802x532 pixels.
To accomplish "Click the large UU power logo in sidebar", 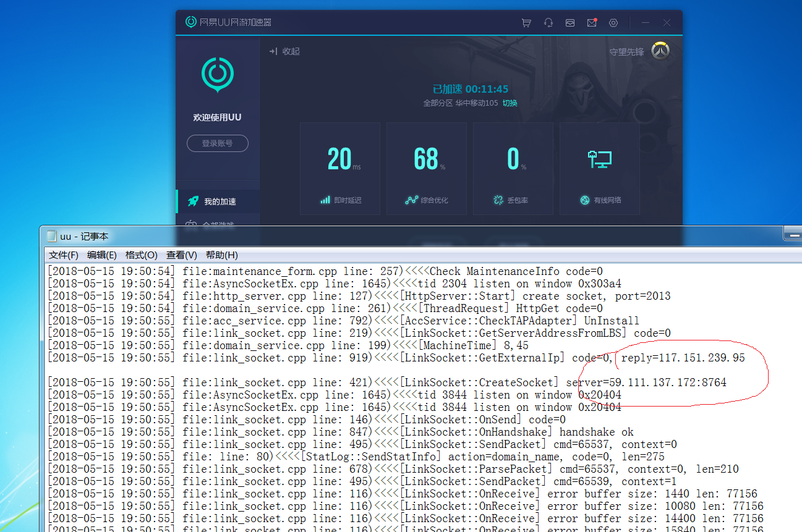I will 217,74.
